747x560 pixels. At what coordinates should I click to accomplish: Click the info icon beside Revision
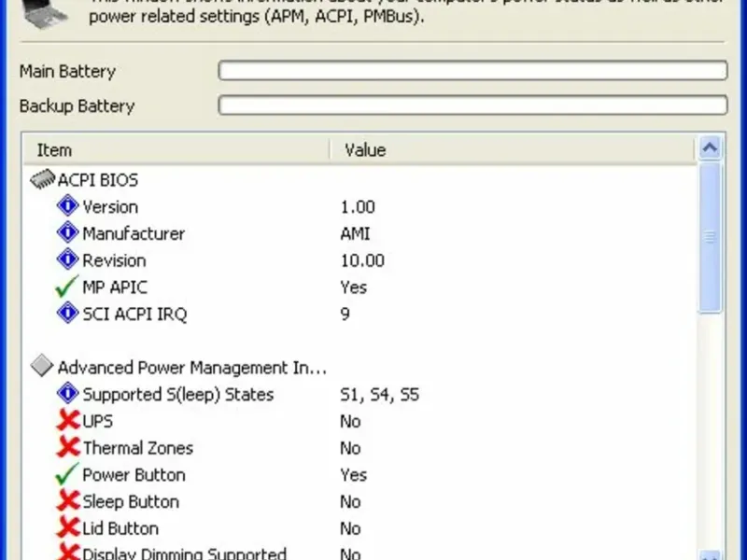pyautogui.click(x=67, y=259)
